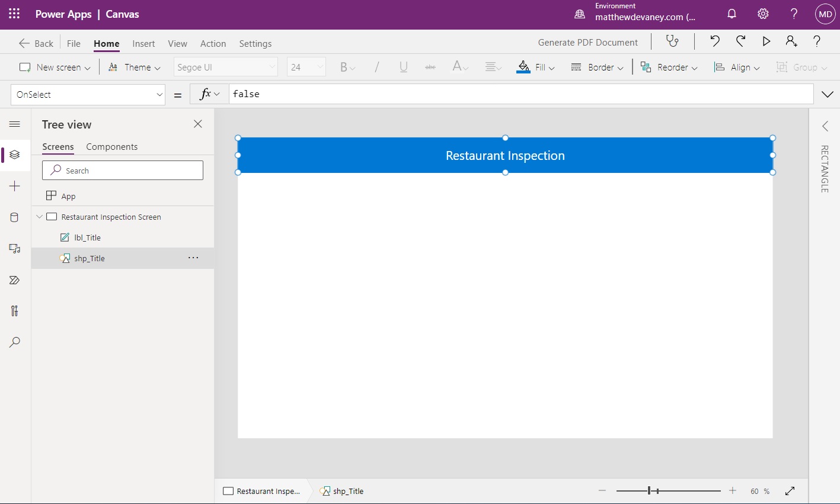Open the Theme dropdown
This screenshot has width=840, height=504.
point(134,67)
